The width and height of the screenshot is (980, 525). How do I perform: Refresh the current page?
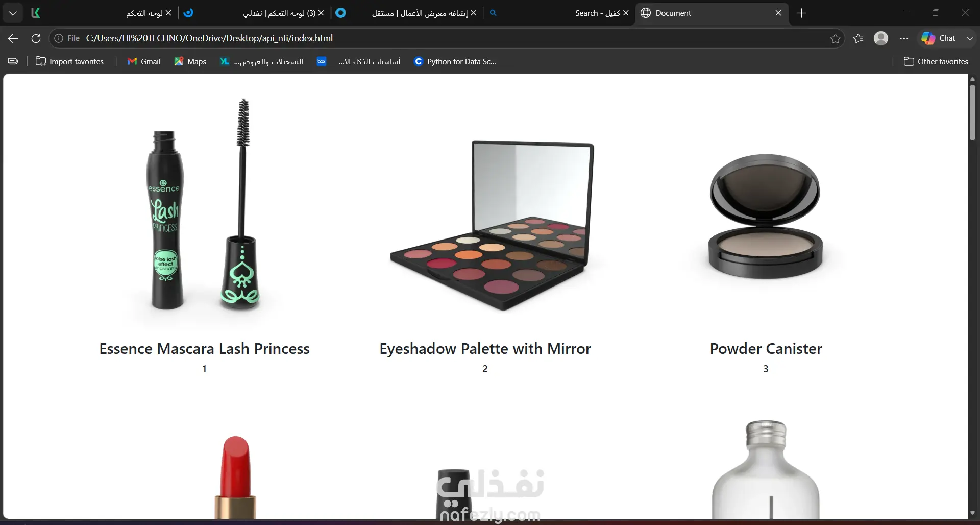[36, 38]
